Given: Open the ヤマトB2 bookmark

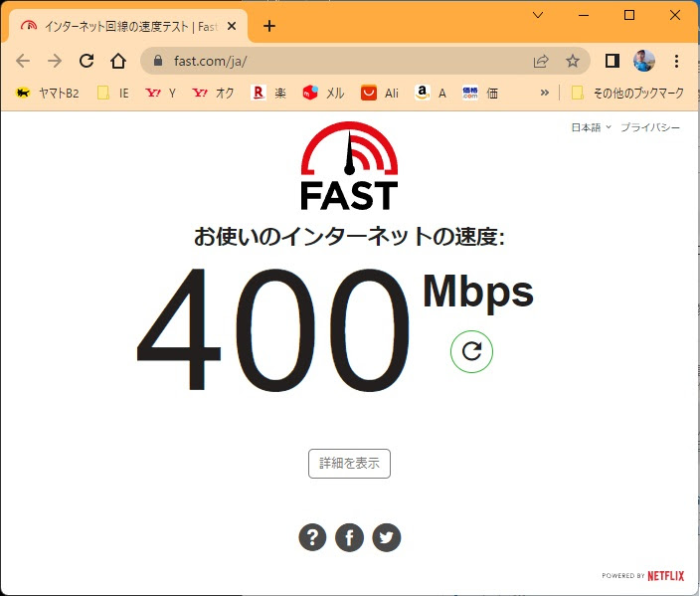Looking at the screenshot, I should (x=47, y=93).
